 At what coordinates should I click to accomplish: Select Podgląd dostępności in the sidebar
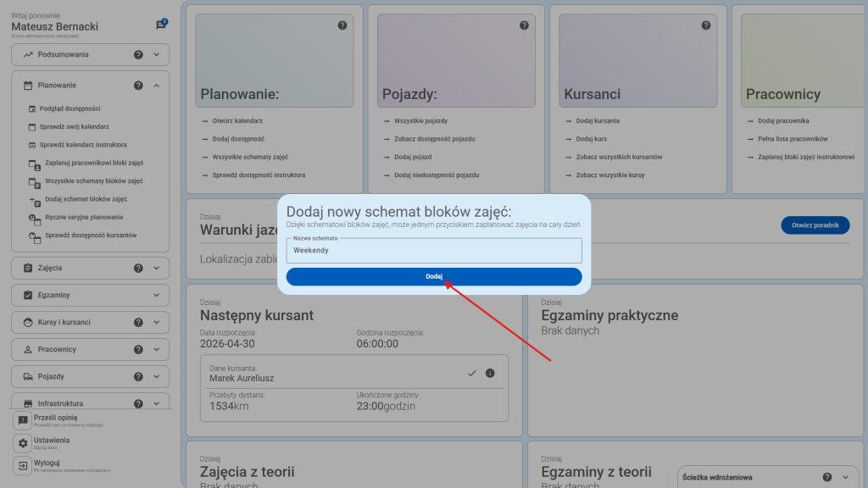72,109
